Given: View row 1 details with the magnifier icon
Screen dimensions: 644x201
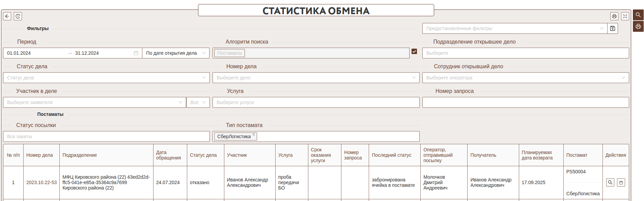Looking at the screenshot, I should pyautogui.click(x=610, y=182).
